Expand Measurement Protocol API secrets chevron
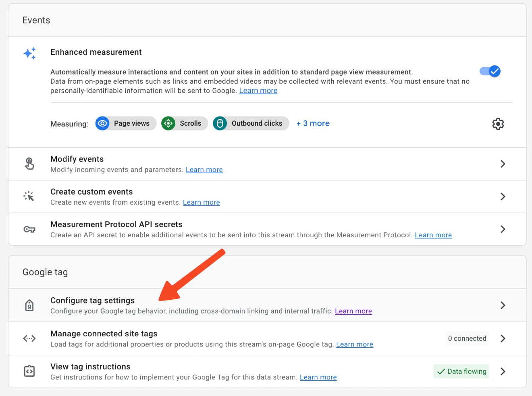 tap(503, 229)
